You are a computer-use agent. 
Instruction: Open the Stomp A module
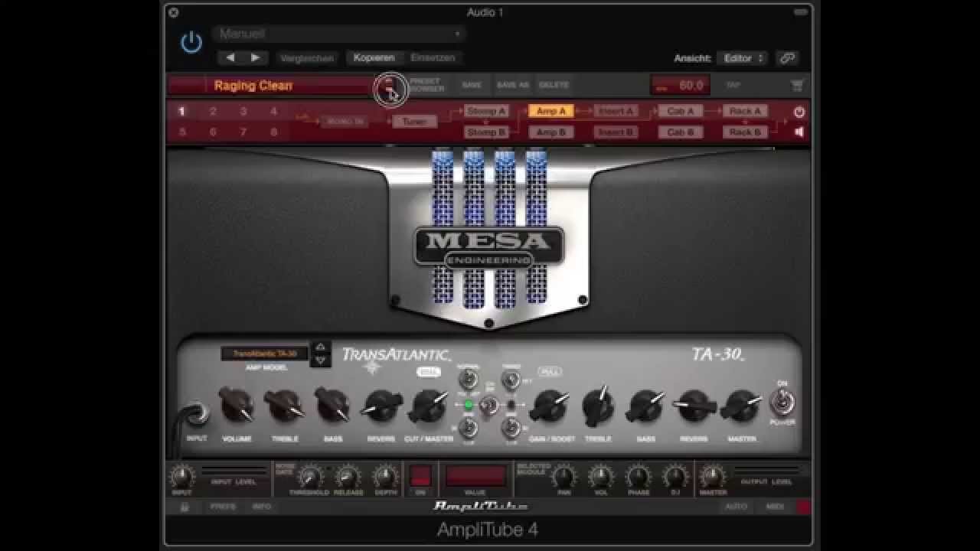click(x=486, y=111)
